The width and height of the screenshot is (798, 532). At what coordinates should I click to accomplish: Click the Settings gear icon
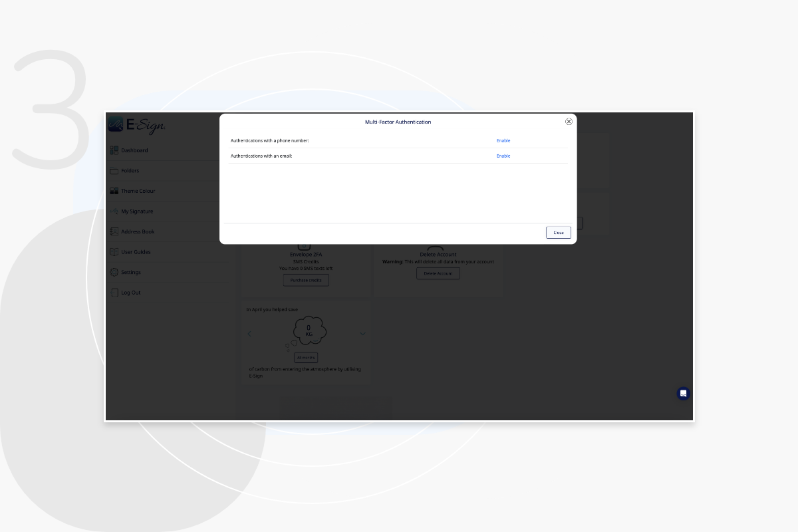pos(114,272)
